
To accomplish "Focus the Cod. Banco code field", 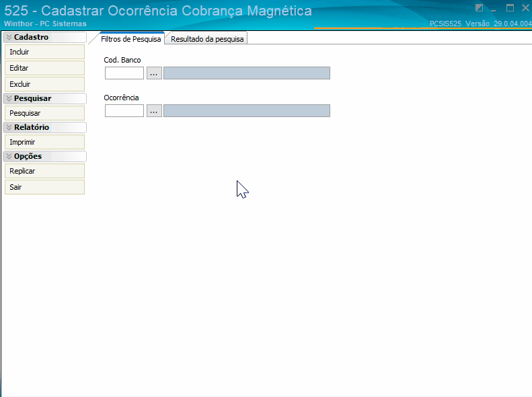I will click(x=124, y=73).
